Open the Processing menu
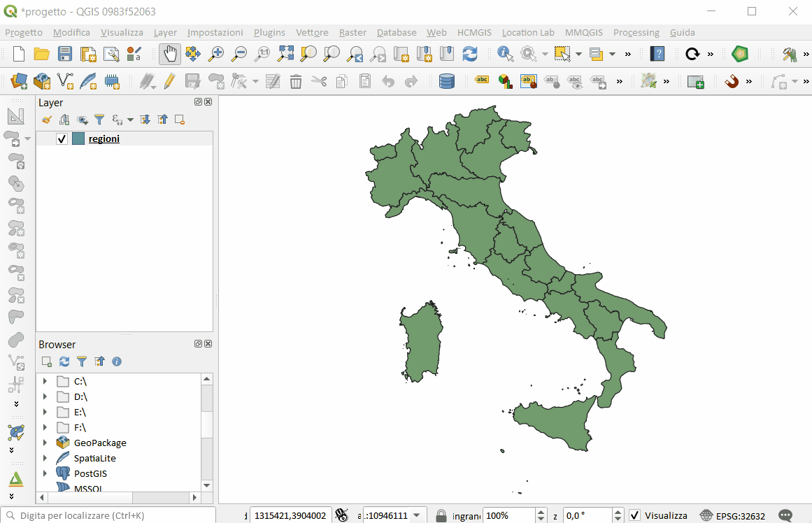Screen dimensions: 812x523 click(x=636, y=32)
